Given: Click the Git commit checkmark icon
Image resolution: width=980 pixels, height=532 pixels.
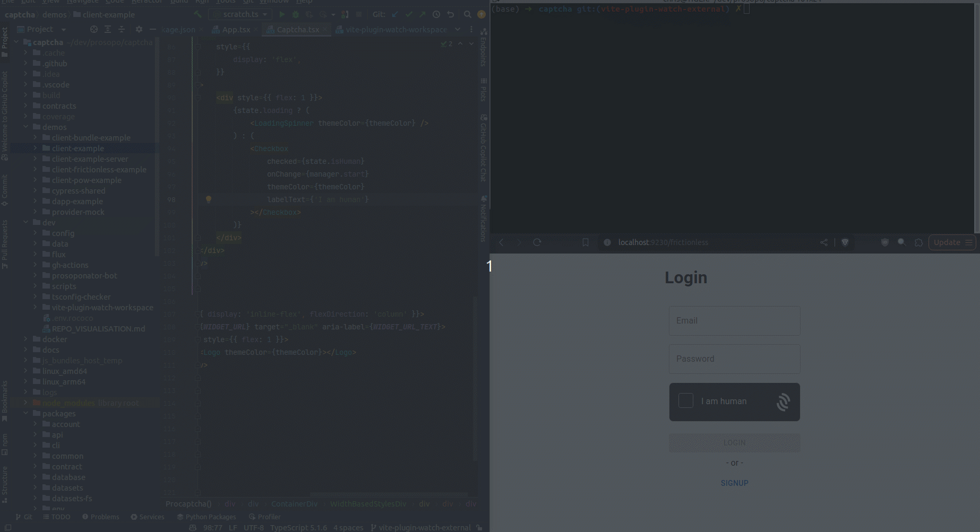Looking at the screenshot, I should click(409, 14).
